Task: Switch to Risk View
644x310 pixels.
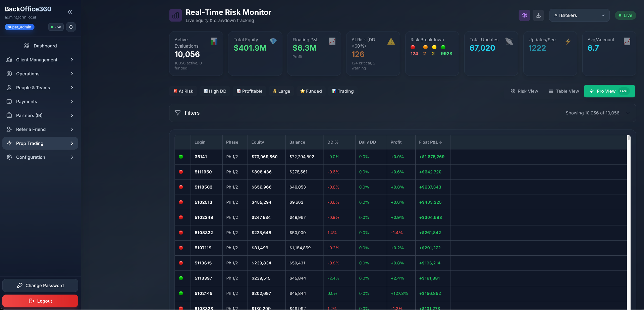Action: (524, 91)
